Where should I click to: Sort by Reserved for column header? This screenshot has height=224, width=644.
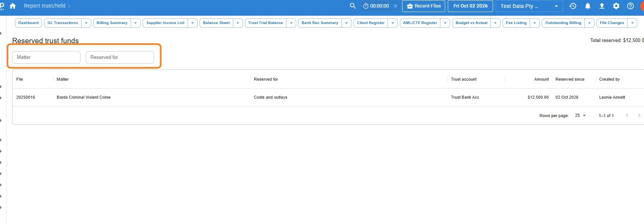point(266,79)
